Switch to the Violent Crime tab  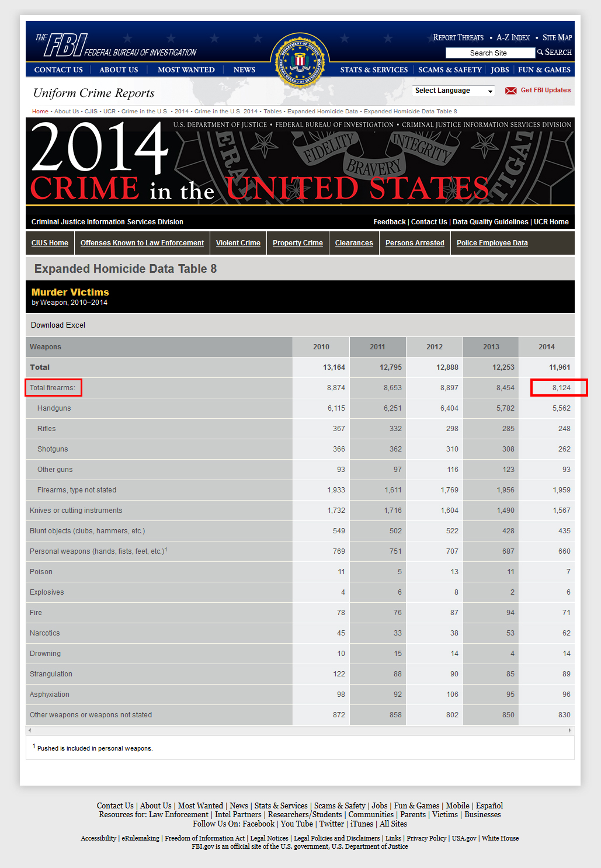tap(238, 243)
